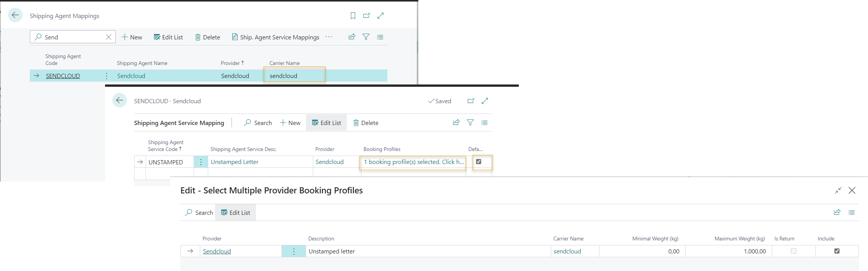Select Provider Sendcloud cell in UNSTAMPED row
The height and width of the screenshot is (271, 868).
[337, 162]
